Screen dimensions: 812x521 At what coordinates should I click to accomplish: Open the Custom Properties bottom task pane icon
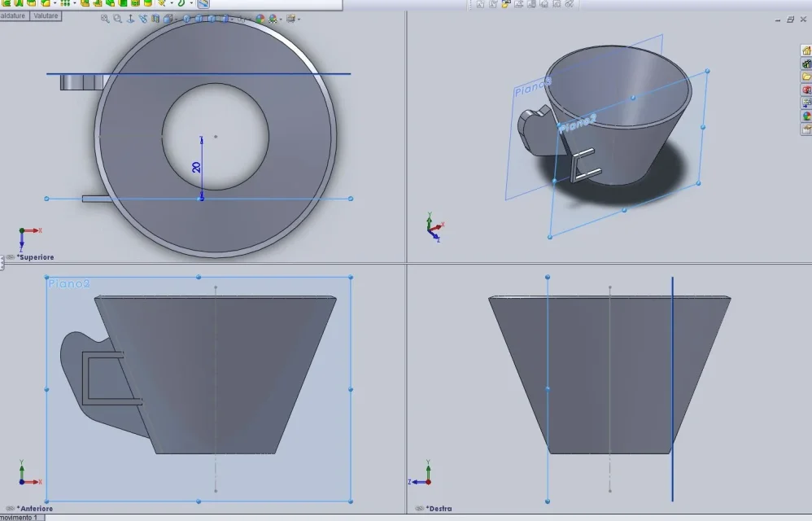(806, 129)
